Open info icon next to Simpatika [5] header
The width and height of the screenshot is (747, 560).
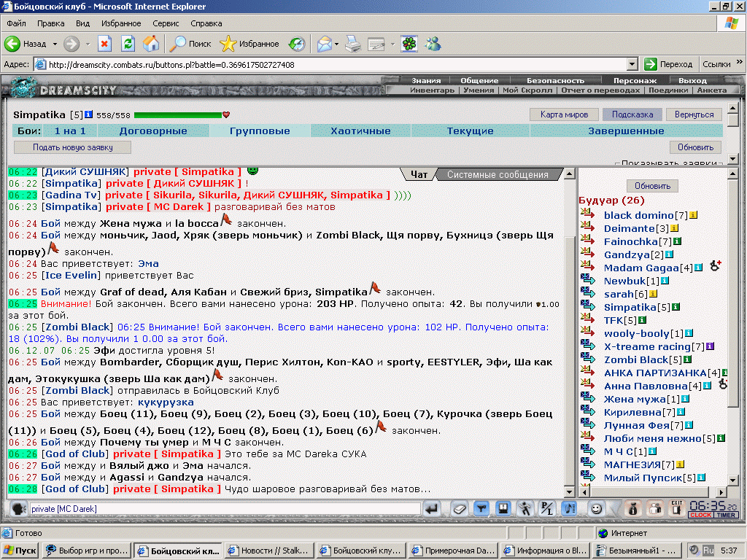[x=88, y=114]
